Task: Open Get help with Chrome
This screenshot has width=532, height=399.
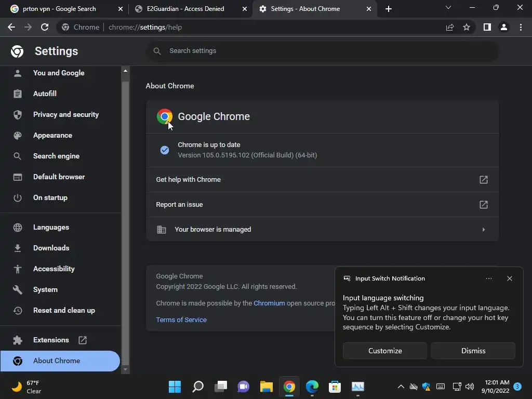Action: 322,179
